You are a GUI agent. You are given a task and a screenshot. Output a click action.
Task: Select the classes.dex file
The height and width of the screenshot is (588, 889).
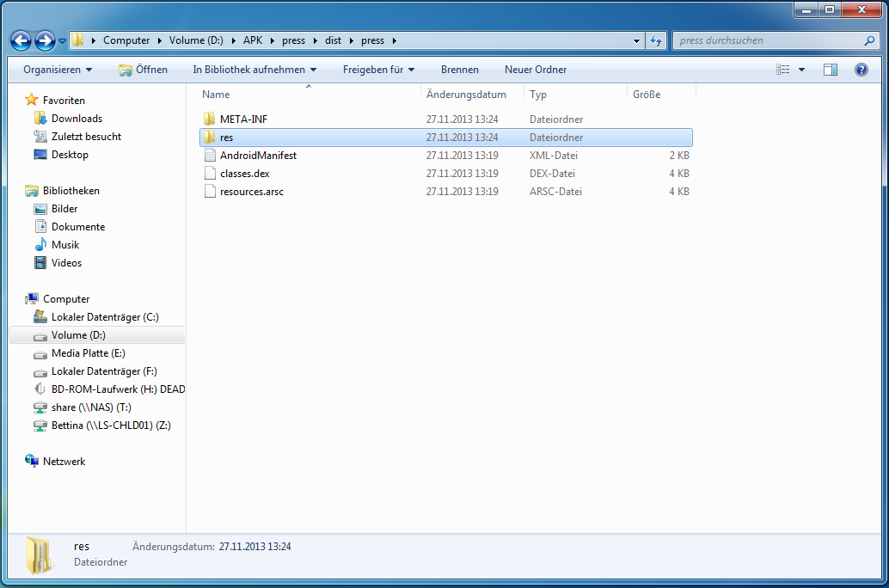[244, 174]
